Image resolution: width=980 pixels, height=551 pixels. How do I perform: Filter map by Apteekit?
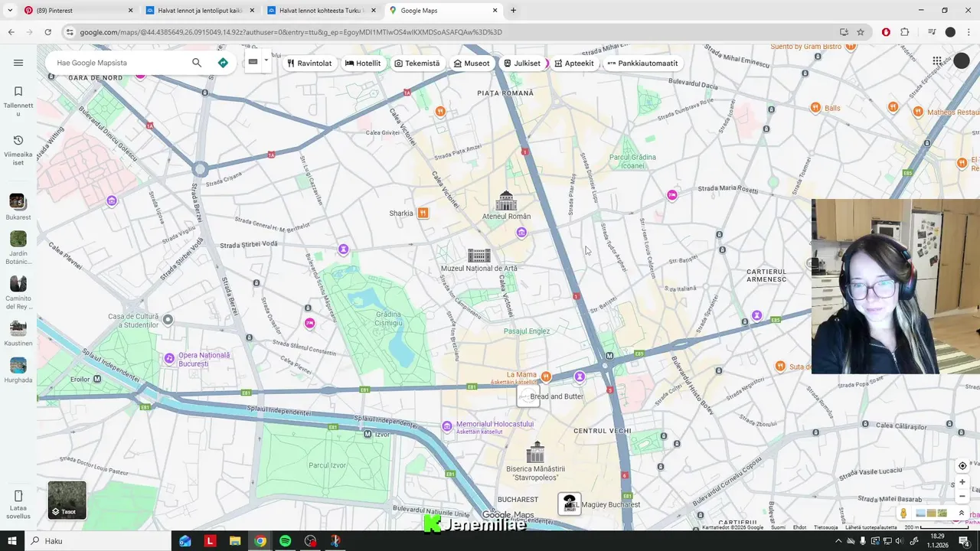tap(574, 64)
